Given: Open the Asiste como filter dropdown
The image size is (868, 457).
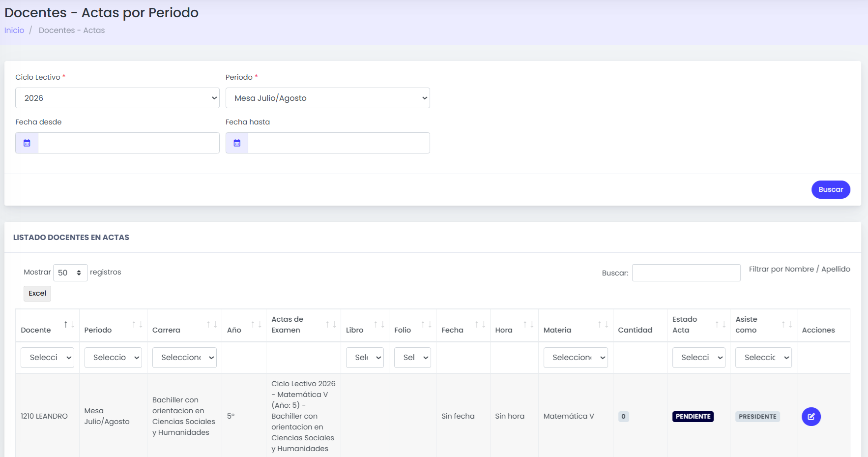Looking at the screenshot, I should 763,358.
